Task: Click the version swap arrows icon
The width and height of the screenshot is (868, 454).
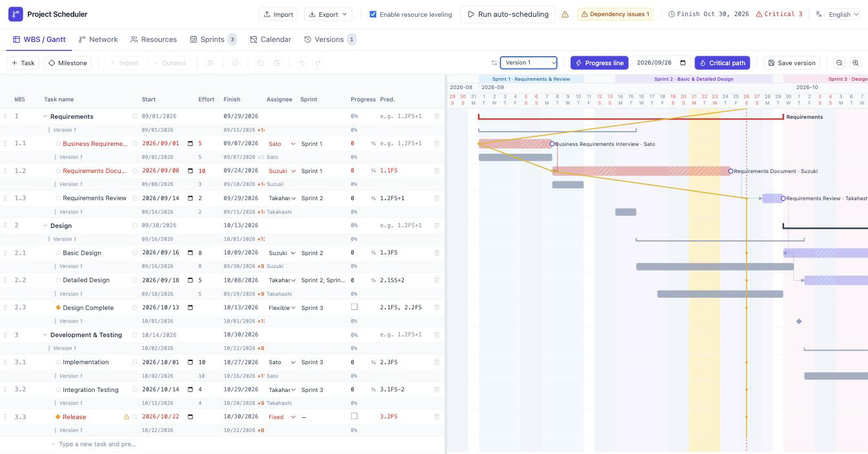Action: coord(494,63)
